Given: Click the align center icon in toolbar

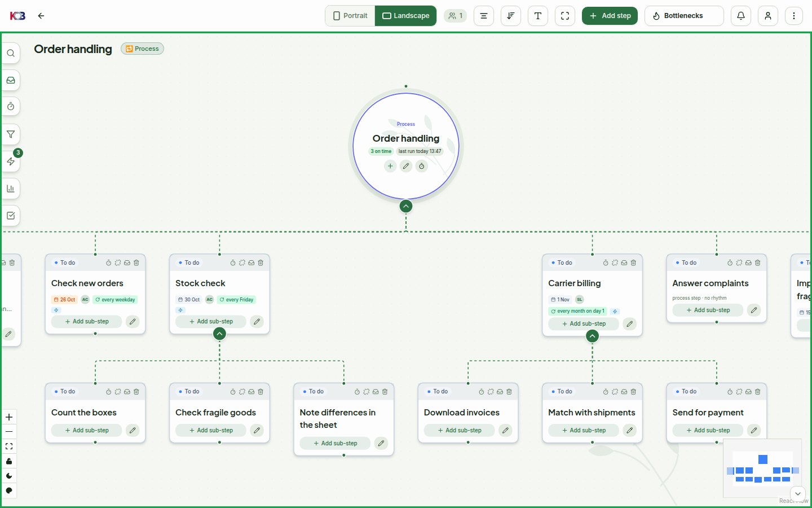Looking at the screenshot, I should coord(484,16).
